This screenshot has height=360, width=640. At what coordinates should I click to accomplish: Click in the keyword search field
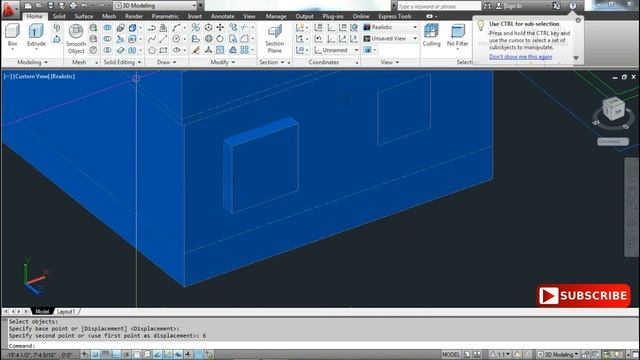tap(439, 6)
